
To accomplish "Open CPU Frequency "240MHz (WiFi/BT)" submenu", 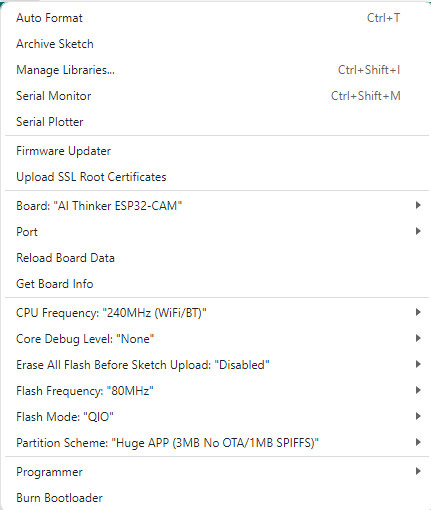I will click(x=217, y=313).
